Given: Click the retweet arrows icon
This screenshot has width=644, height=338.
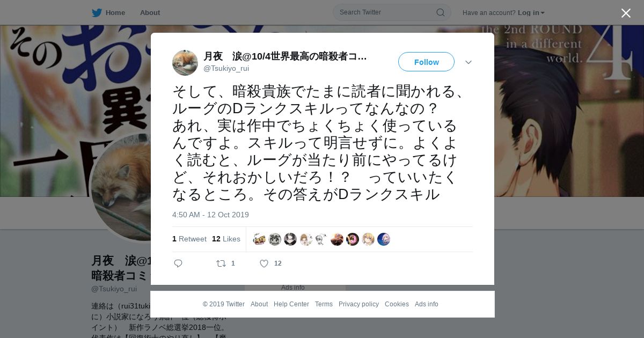Looking at the screenshot, I should tap(221, 263).
